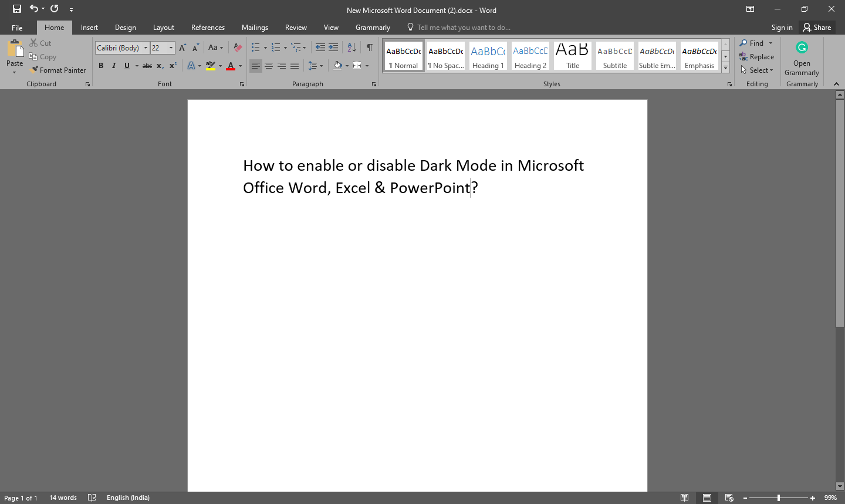
Task: Show paragraph marks and hidden symbols
Action: (370, 48)
